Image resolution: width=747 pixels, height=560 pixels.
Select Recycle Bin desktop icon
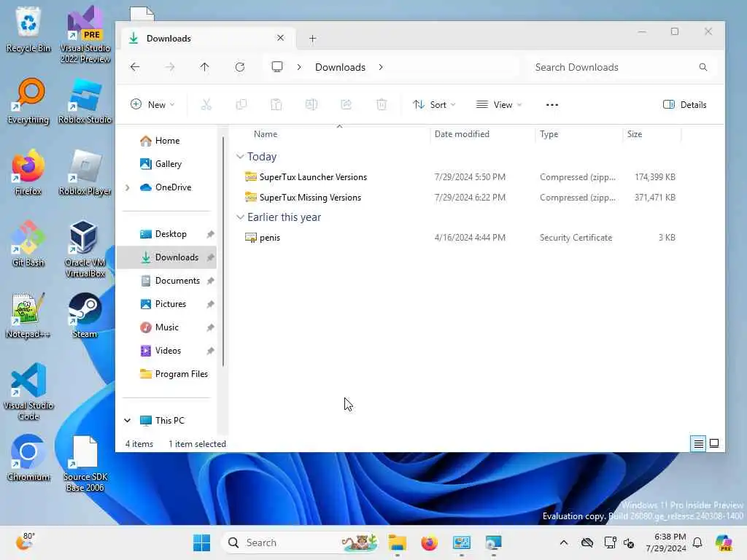click(x=28, y=29)
